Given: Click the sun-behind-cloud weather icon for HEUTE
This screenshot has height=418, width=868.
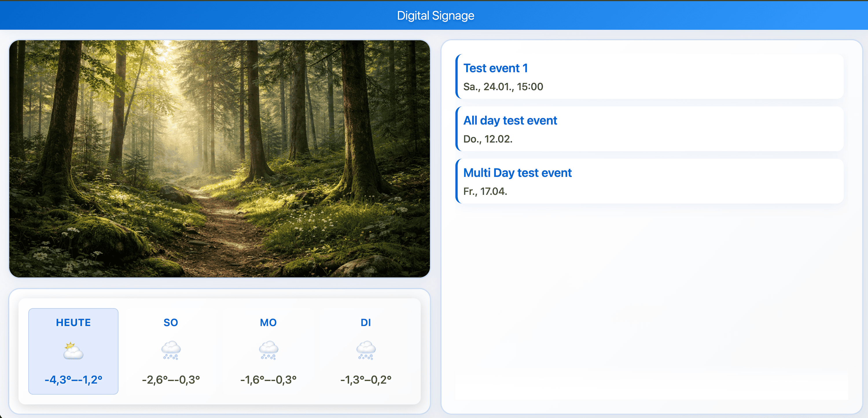Looking at the screenshot, I should pyautogui.click(x=73, y=353).
